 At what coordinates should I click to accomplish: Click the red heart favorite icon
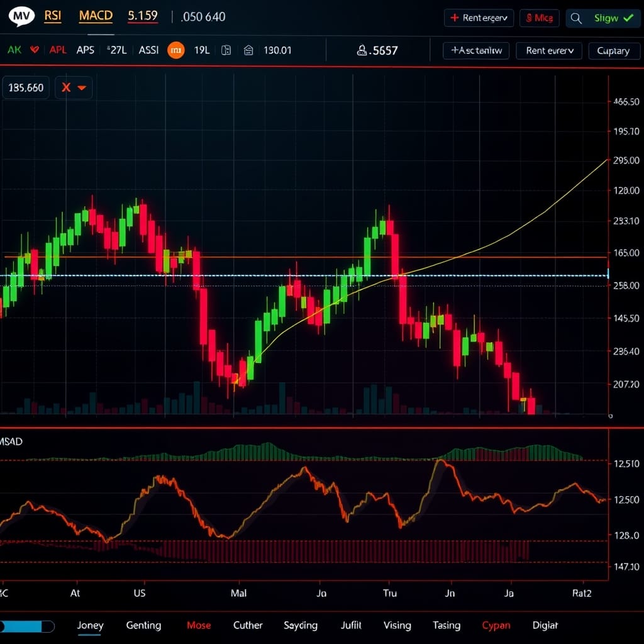coord(35,50)
